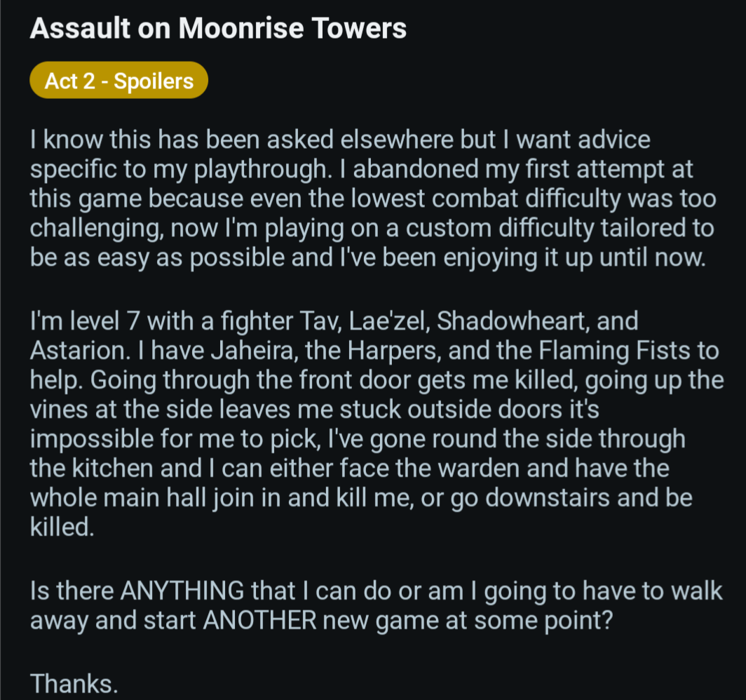Image resolution: width=746 pixels, height=700 pixels.
Task: Select the paragraph starting 'I know this has been asked'
Action: (372, 198)
